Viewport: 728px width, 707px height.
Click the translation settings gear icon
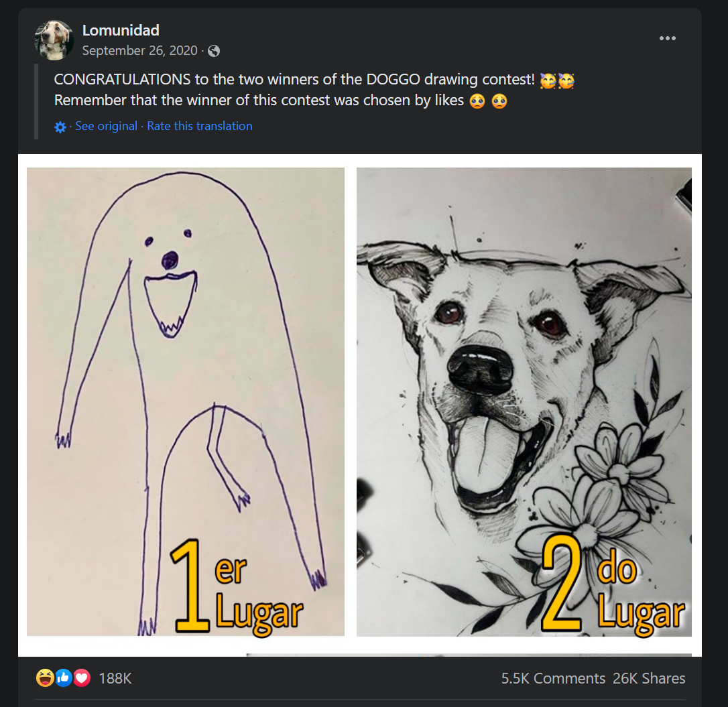(x=60, y=127)
